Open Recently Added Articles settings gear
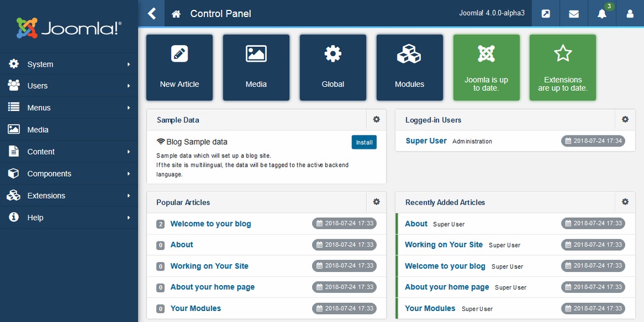644x322 pixels. point(625,202)
